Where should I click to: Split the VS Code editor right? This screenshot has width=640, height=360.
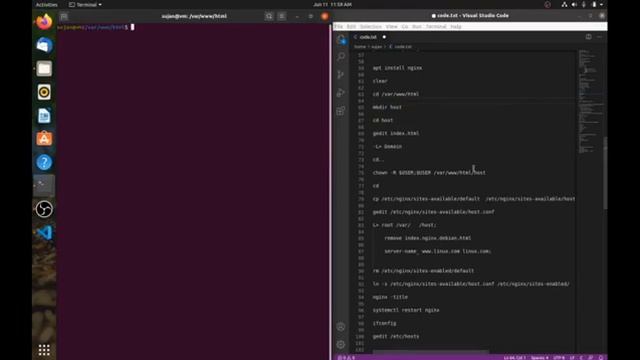click(x=589, y=37)
